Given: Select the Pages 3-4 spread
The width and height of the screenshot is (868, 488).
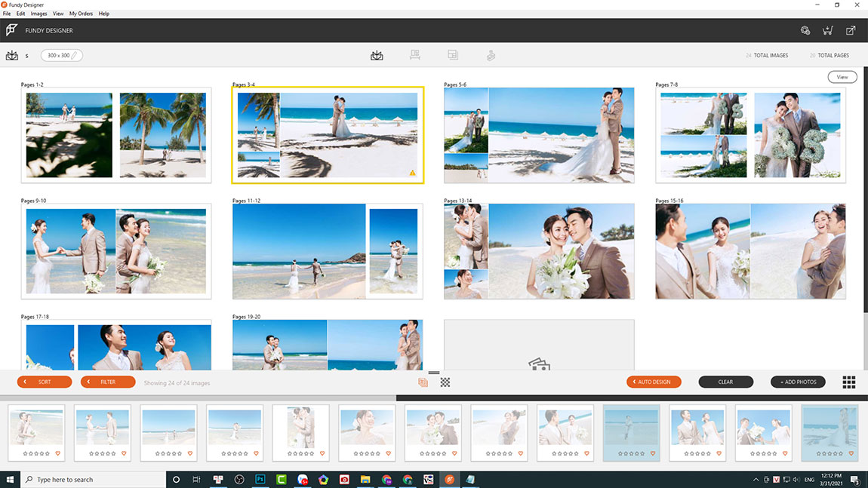Looking at the screenshot, I should 328,135.
